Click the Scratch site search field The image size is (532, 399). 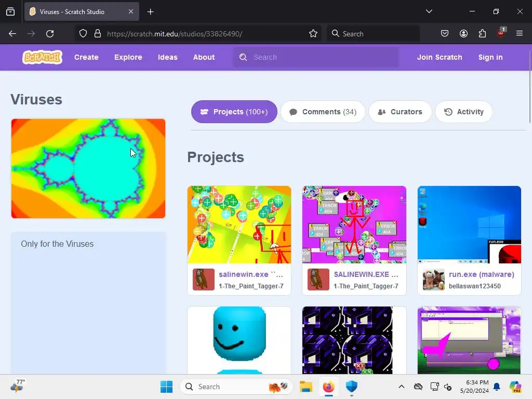[x=316, y=57]
